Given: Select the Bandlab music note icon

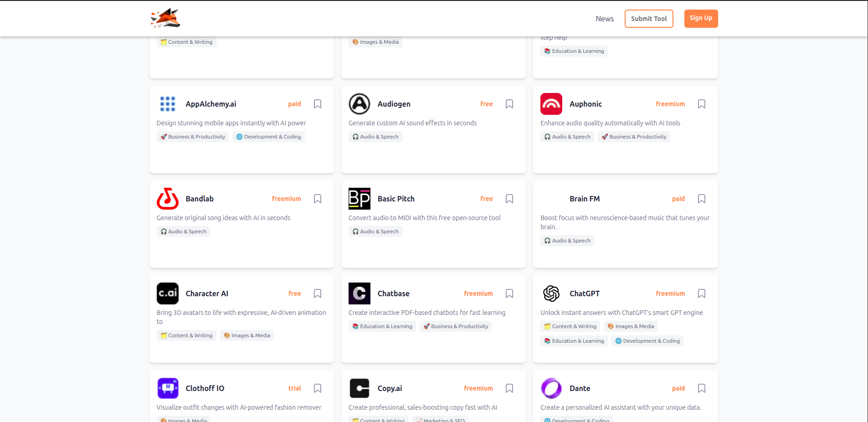Looking at the screenshot, I should pos(167,199).
